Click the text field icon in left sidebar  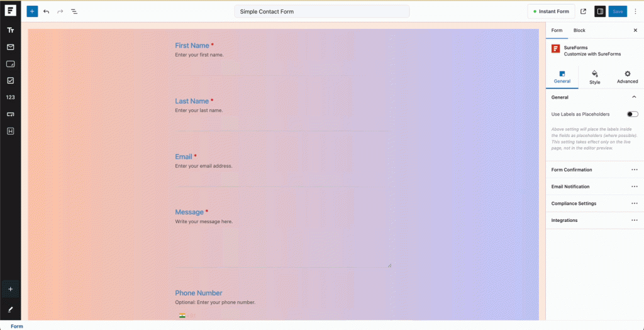pos(11,30)
